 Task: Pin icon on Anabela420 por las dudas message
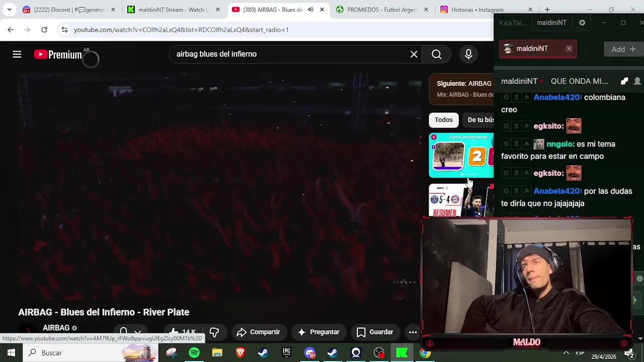coord(526,192)
